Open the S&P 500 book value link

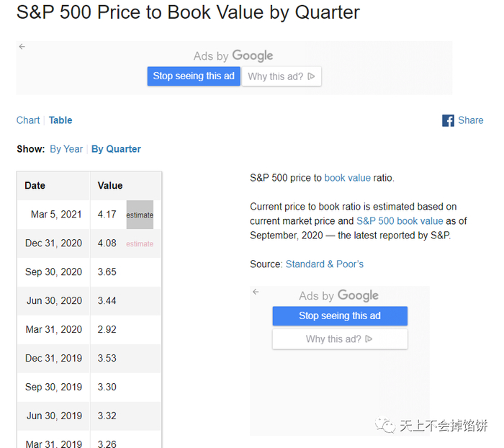400,221
